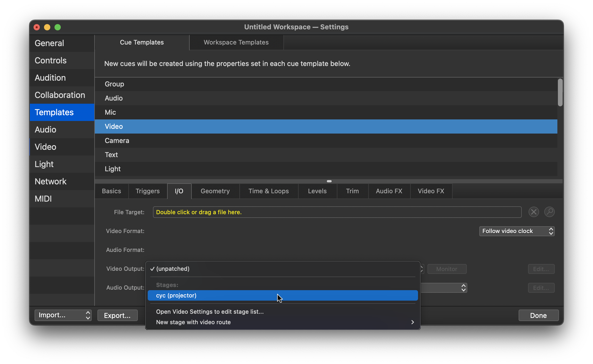Switch to the Cue Templates tab
Viewport: 593px width, 364px height.
click(142, 42)
